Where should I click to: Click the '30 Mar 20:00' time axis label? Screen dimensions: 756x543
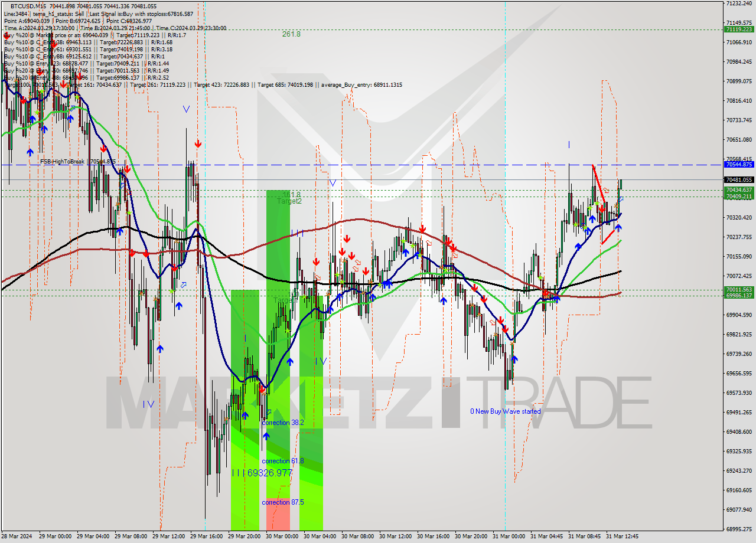tap(471, 537)
